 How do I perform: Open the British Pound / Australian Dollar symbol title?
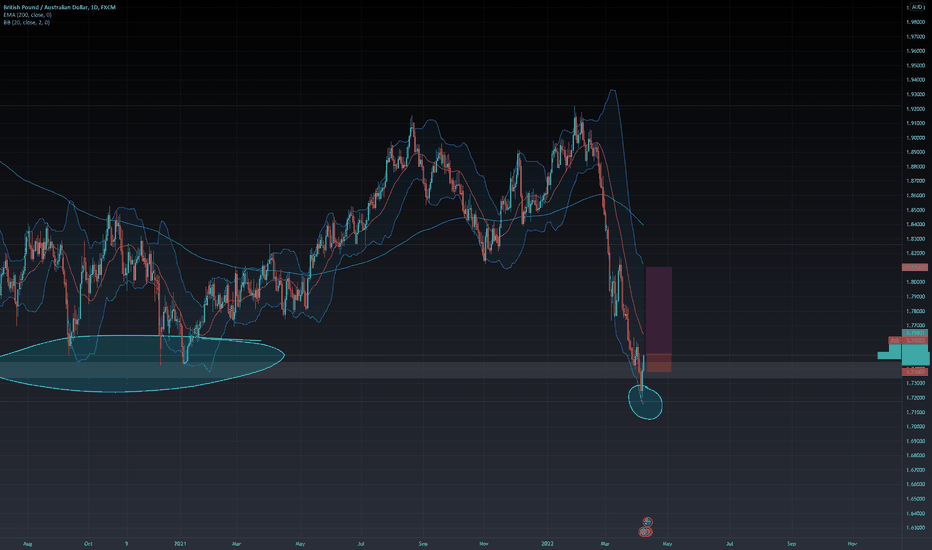coord(59,7)
